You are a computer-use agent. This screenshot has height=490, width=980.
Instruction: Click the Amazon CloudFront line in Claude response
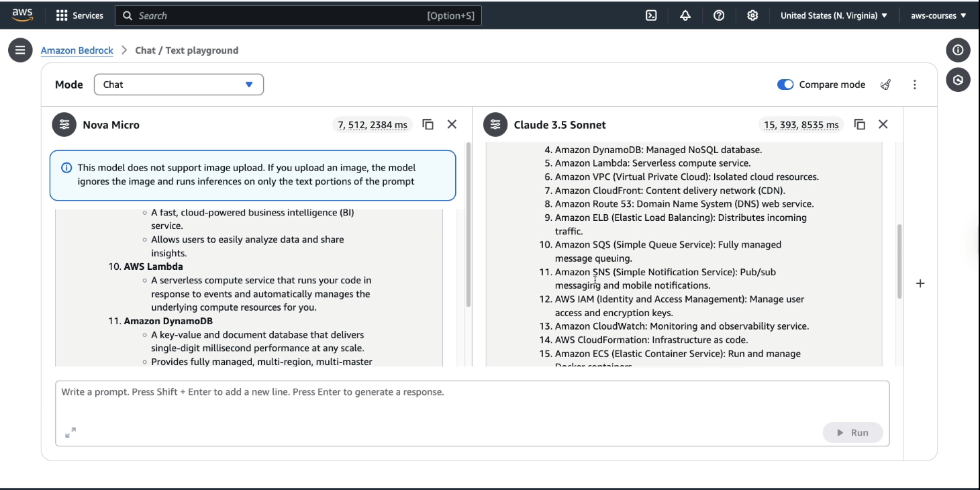[670, 191]
